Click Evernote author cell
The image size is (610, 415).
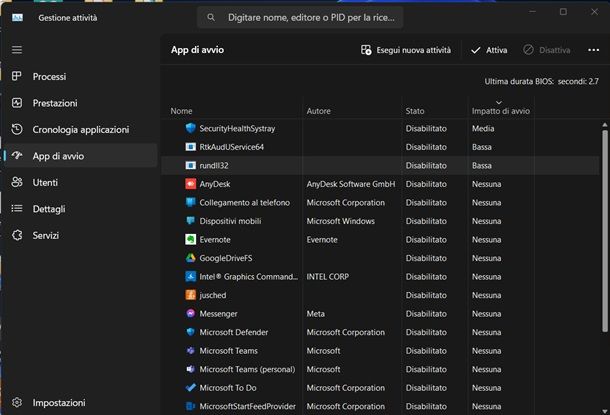(322, 240)
